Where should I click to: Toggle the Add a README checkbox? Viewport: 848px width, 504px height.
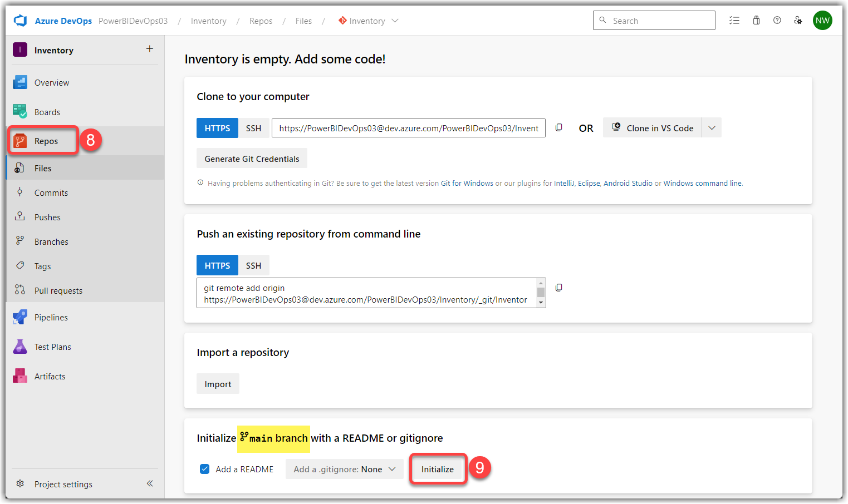[x=204, y=469]
